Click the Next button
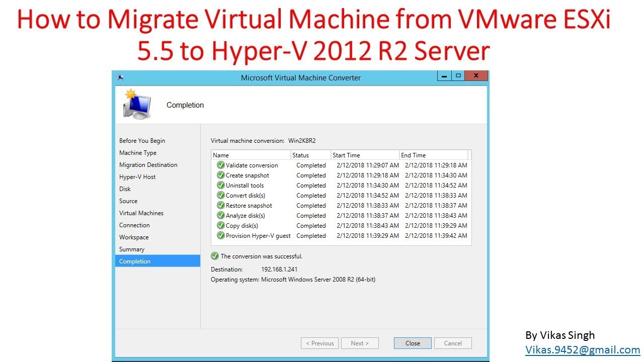The width and height of the screenshot is (644, 362). pyautogui.click(x=360, y=343)
